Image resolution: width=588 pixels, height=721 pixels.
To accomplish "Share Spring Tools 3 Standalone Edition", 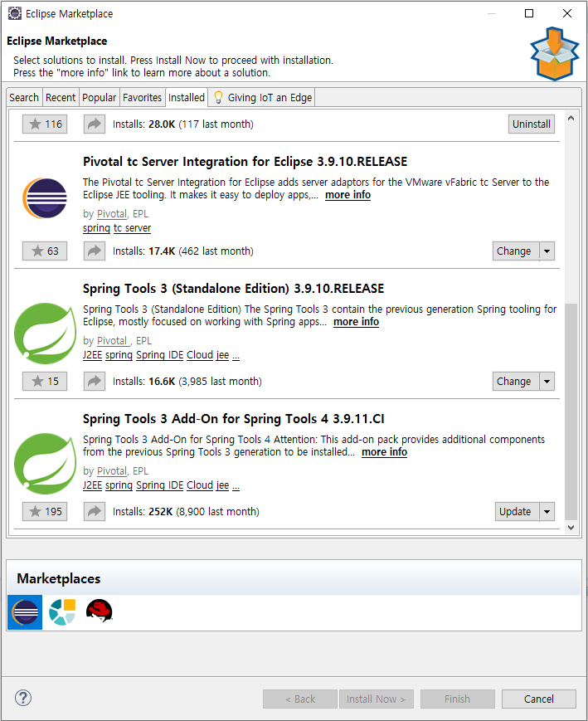I will click(95, 381).
